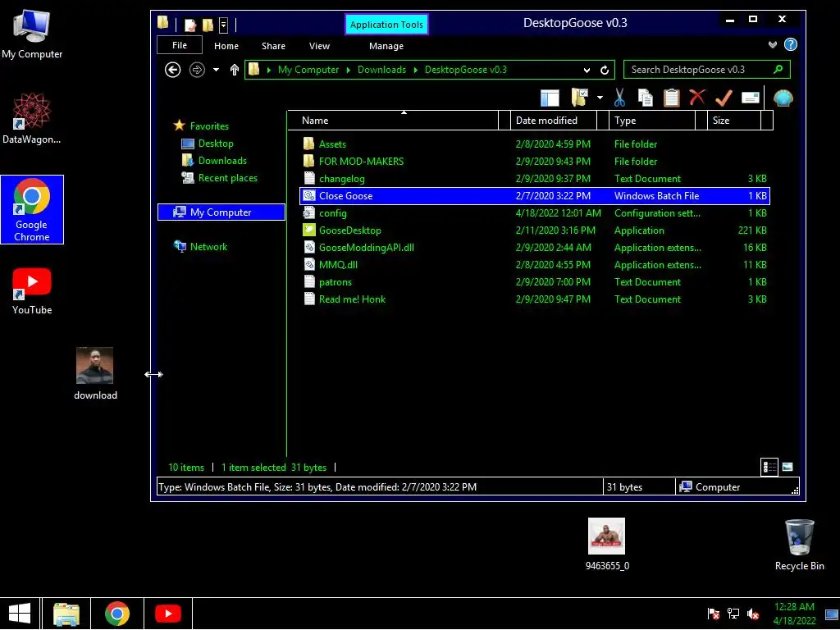
Task: Delete file with the red X icon
Action: click(697, 97)
